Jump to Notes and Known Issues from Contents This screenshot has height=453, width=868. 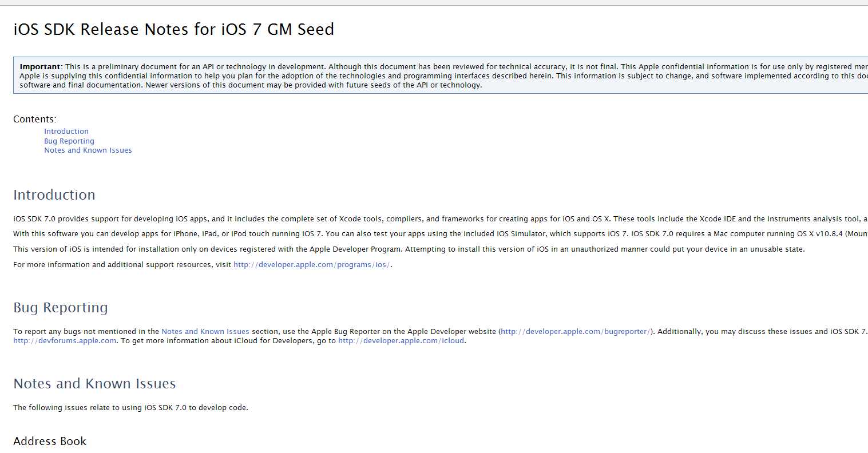click(88, 150)
